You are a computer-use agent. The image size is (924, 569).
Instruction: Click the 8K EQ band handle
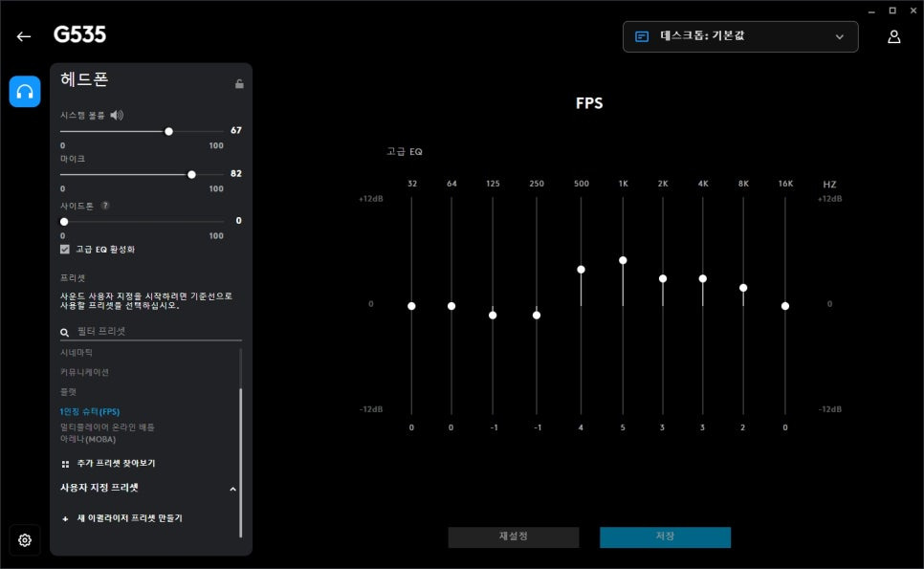(x=743, y=288)
